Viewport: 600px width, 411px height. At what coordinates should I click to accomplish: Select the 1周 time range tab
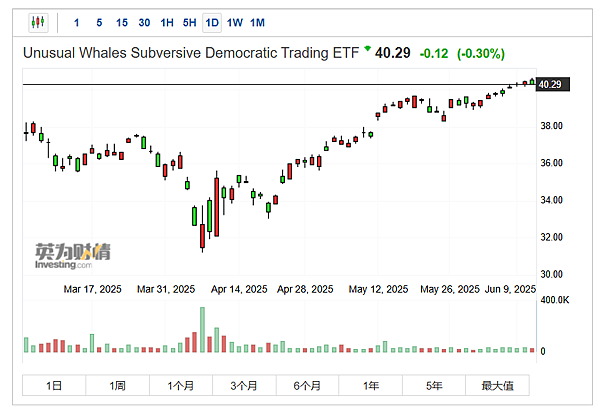pos(117,386)
